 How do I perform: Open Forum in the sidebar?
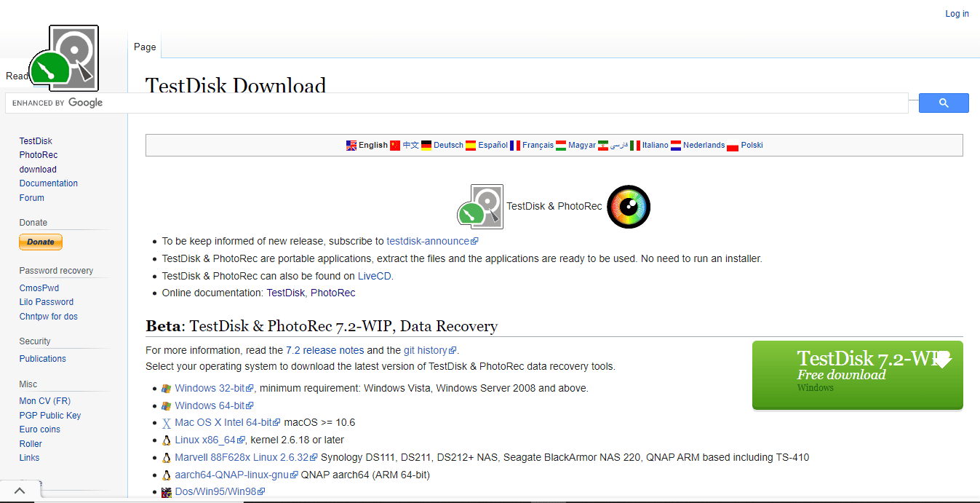tap(32, 198)
